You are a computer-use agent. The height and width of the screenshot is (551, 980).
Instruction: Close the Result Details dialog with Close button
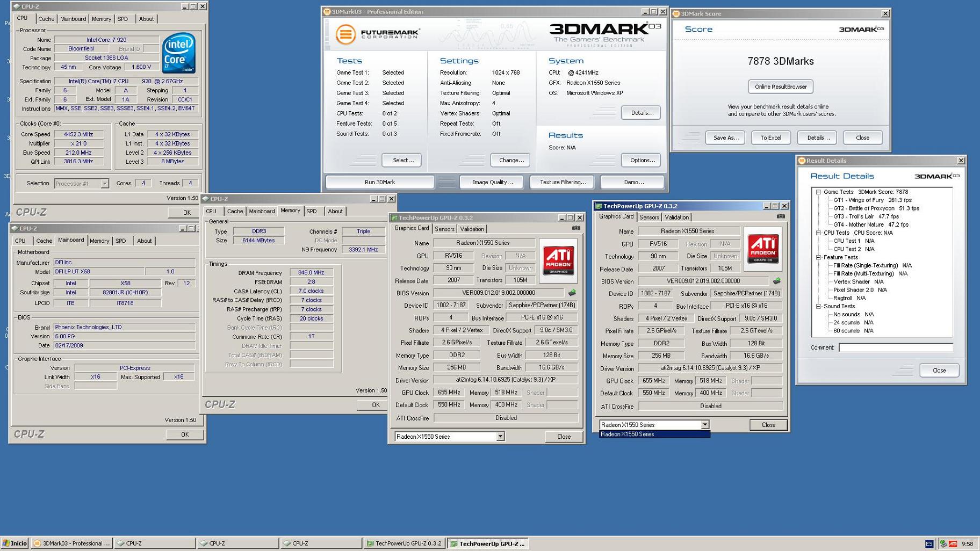point(939,371)
